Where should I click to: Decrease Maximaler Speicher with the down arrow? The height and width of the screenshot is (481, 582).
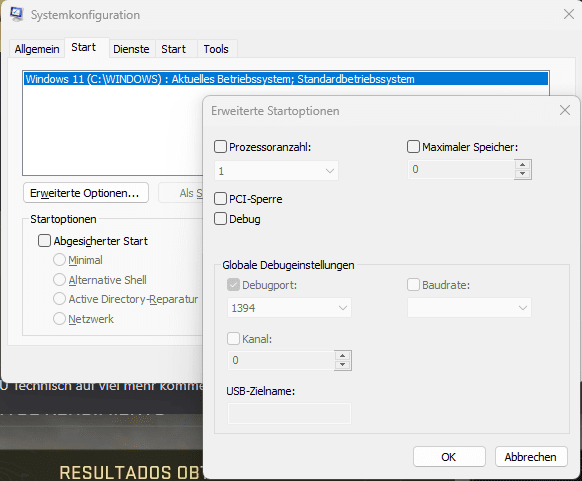coord(523,174)
